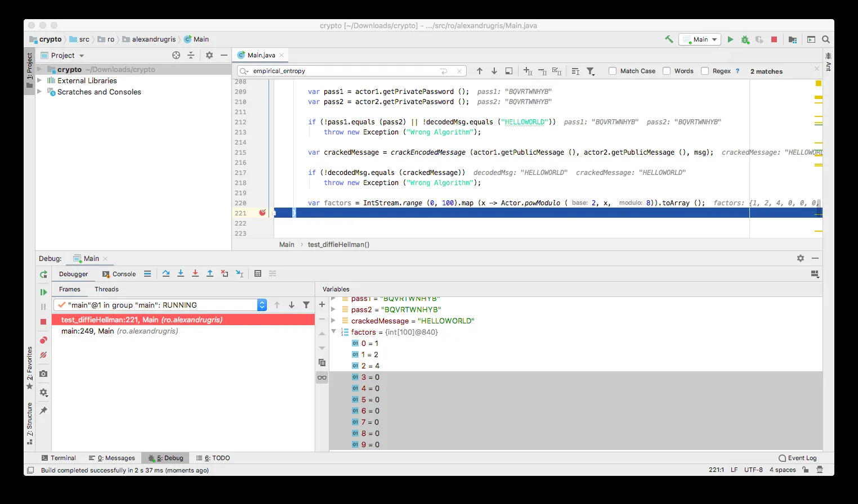Collapse the factors variable node
The image size is (858, 504).
pos(333,332)
